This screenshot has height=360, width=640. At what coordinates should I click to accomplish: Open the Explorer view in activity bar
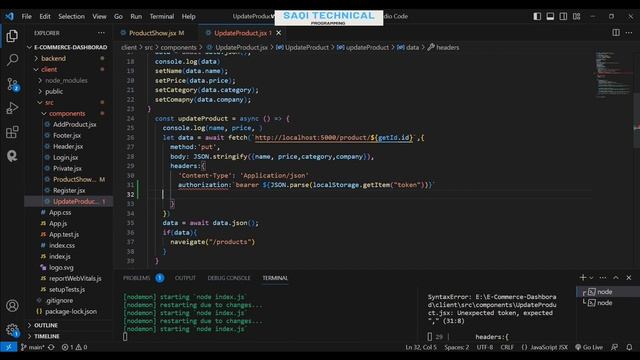12,36
